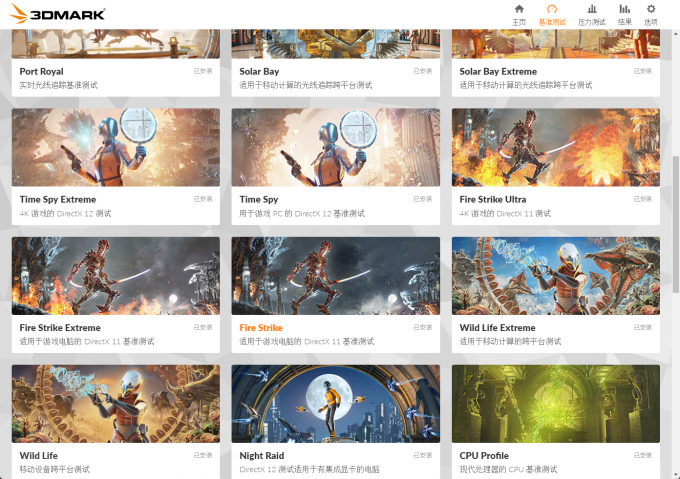The width and height of the screenshot is (680, 479).
Task: Open the home page icon
Action: (519, 9)
